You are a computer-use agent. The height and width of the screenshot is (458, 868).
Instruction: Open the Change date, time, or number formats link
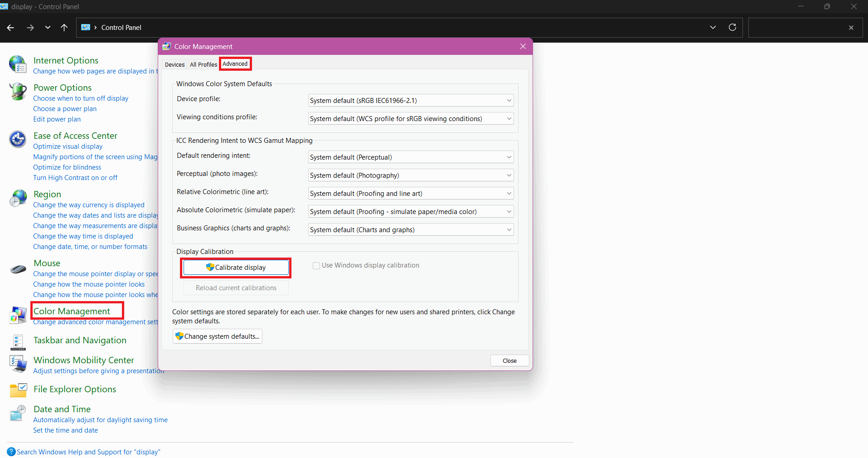(x=90, y=246)
